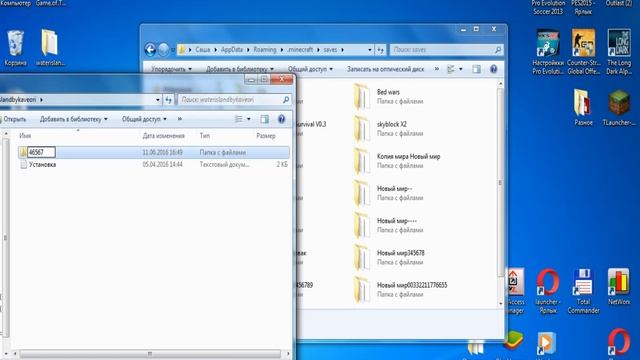
Task: Click .minecraft in saves breadcrumb path
Action: tap(300, 50)
